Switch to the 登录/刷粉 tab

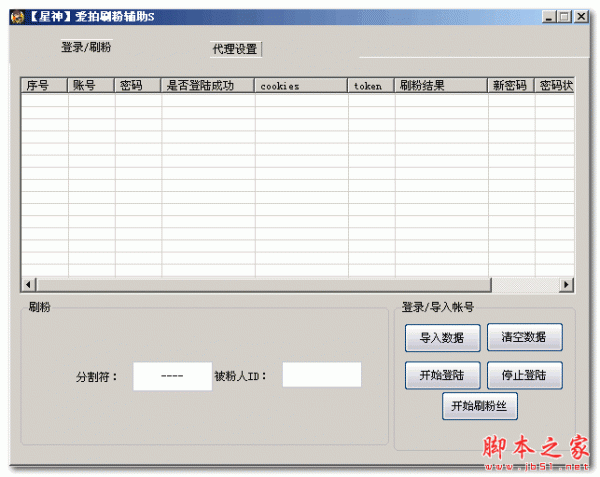click(86, 47)
